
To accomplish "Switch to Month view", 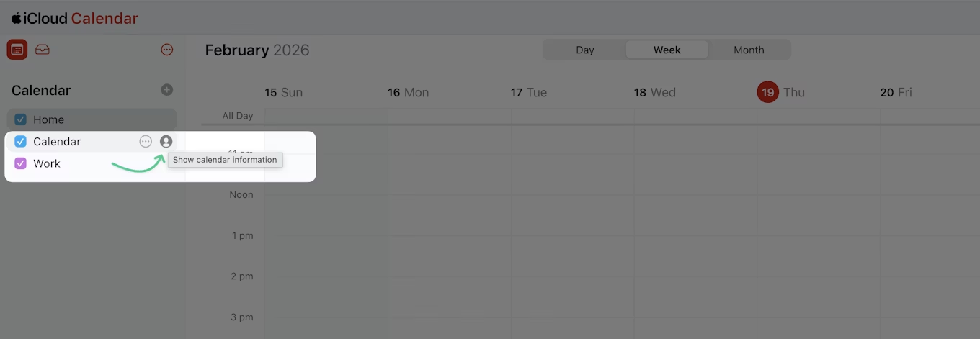I will [x=749, y=50].
